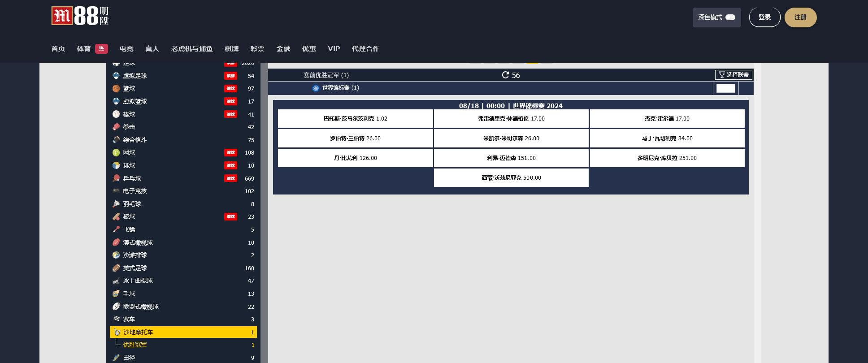The height and width of the screenshot is (363, 868).
Task: Open the VIP menu item
Action: pos(334,49)
